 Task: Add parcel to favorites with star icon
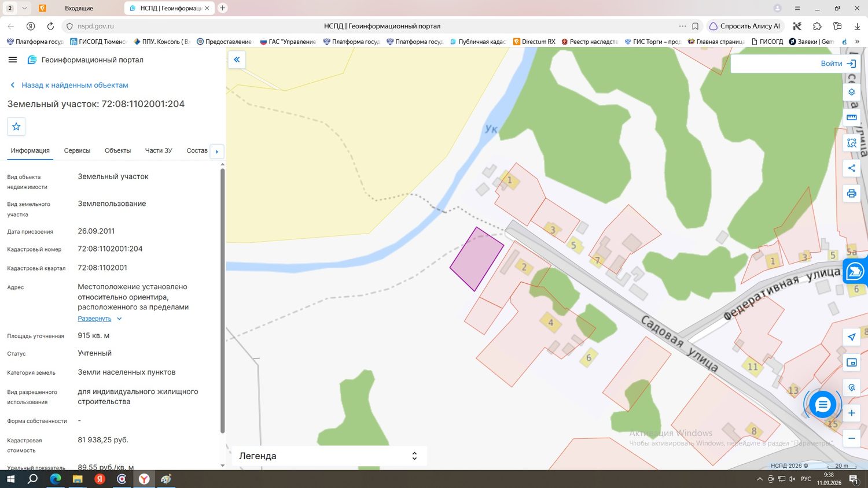(x=16, y=127)
